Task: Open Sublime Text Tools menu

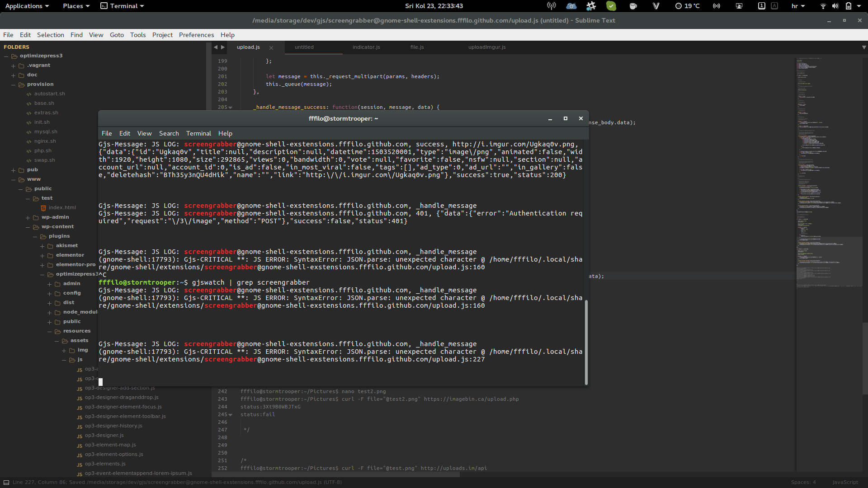Action: (138, 35)
